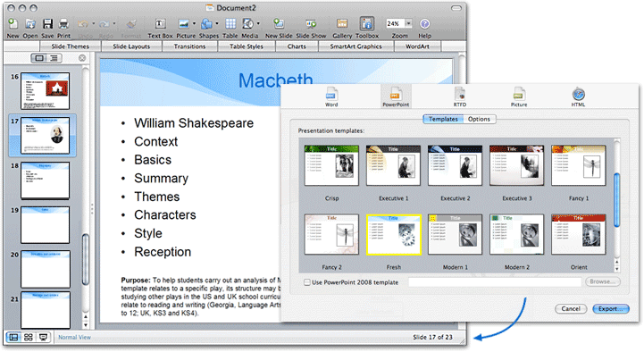Open the Table Styles tab

coord(247,46)
